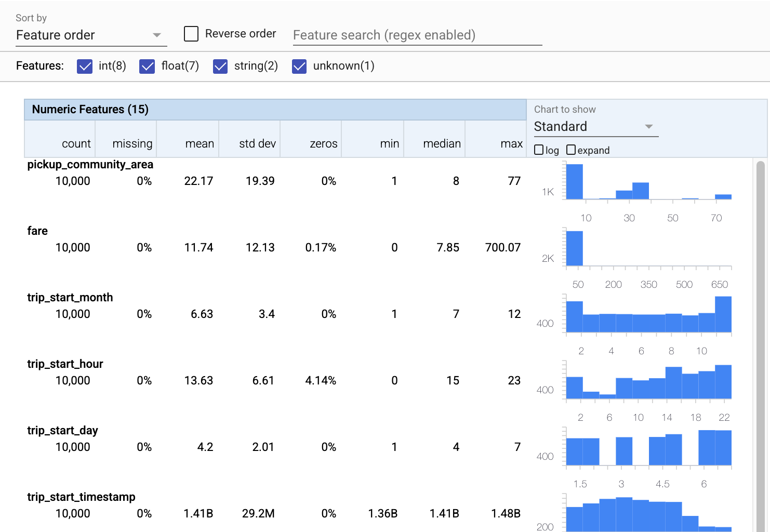Click the fare feature name
This screenshot has width=770, height=532.
point(37,231)
